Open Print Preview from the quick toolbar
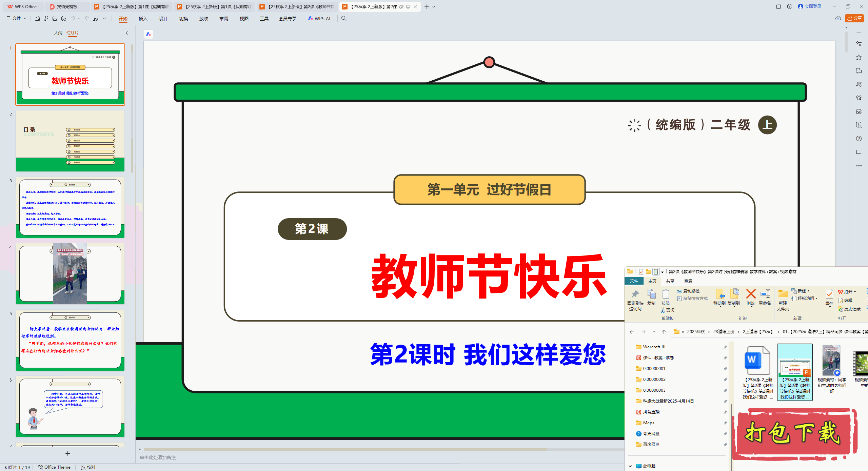Screen dimensions: 868x471 pos(64,18)
